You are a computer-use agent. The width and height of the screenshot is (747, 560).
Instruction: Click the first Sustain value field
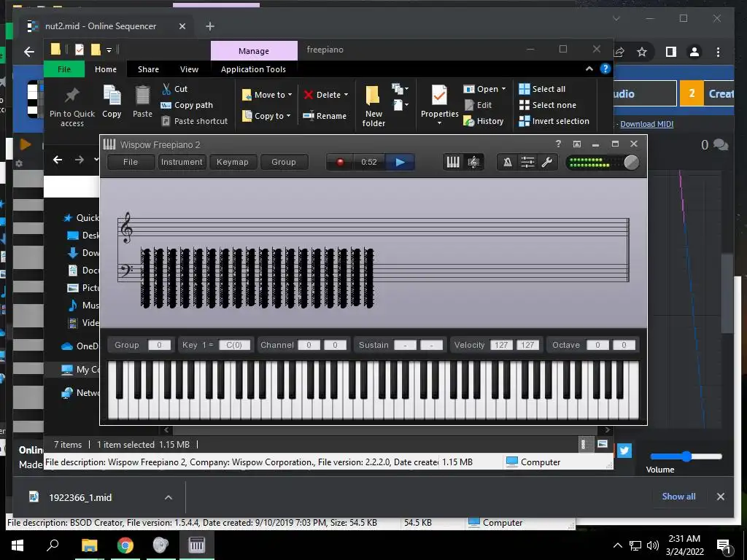[405, 345]
